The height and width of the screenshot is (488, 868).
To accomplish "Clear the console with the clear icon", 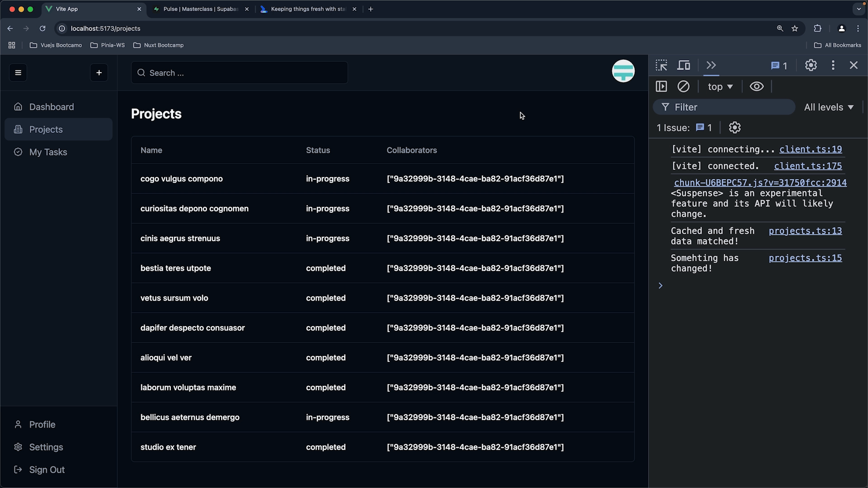I will click(684, 86).
